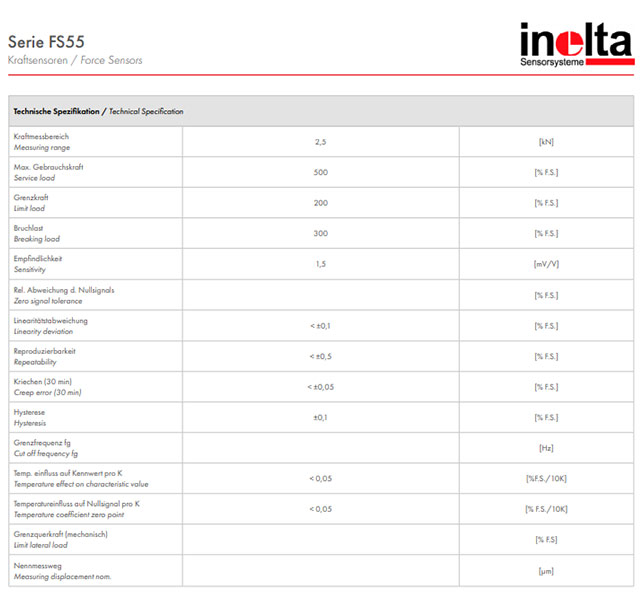Select the breaking load value 300
Image resolution: width=640 pixels, height=602 pixels.
(x=320, y=234)
